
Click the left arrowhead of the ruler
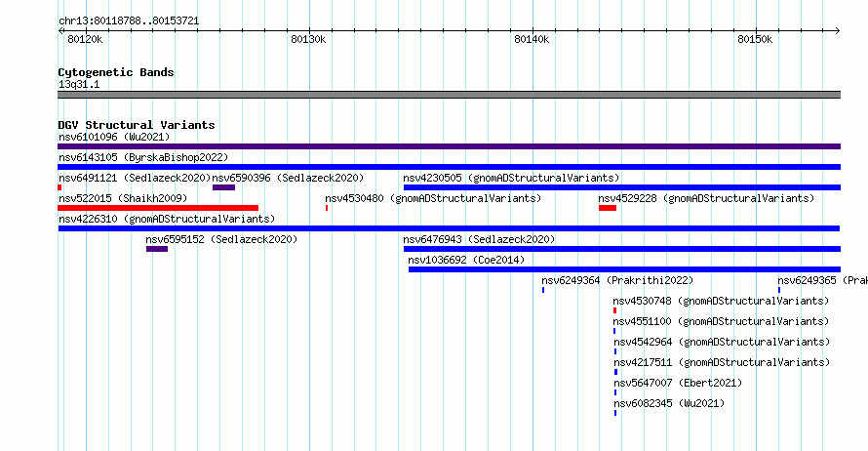coord(60,30)
